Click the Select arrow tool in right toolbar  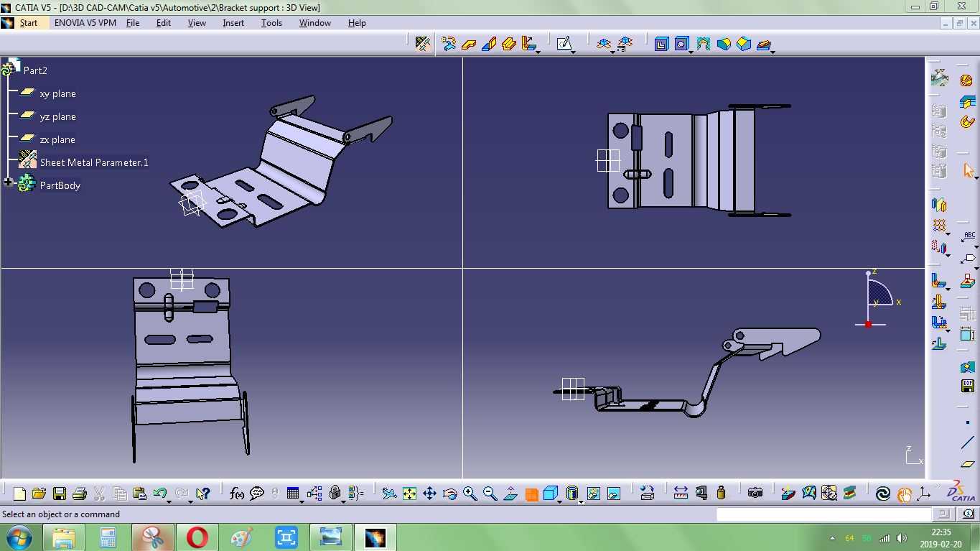969,170
